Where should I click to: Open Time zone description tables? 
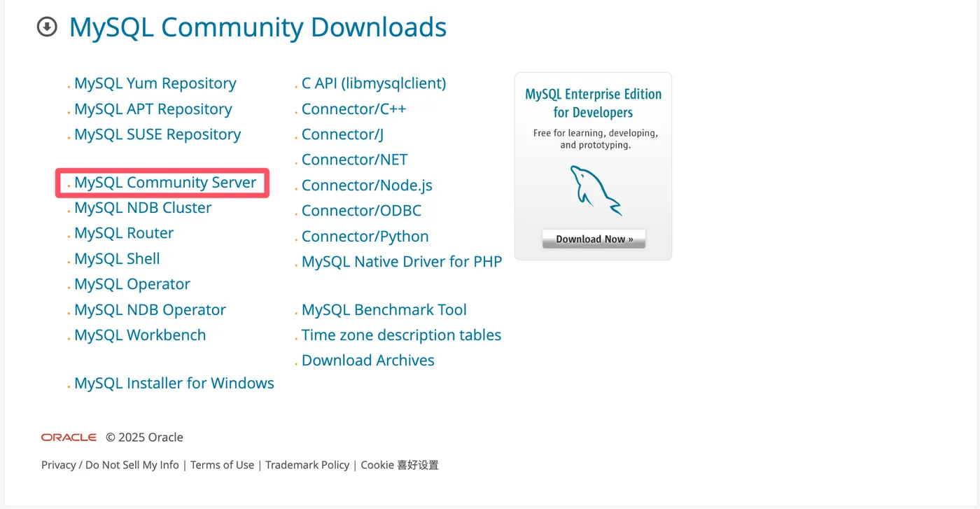coord(401,335)
